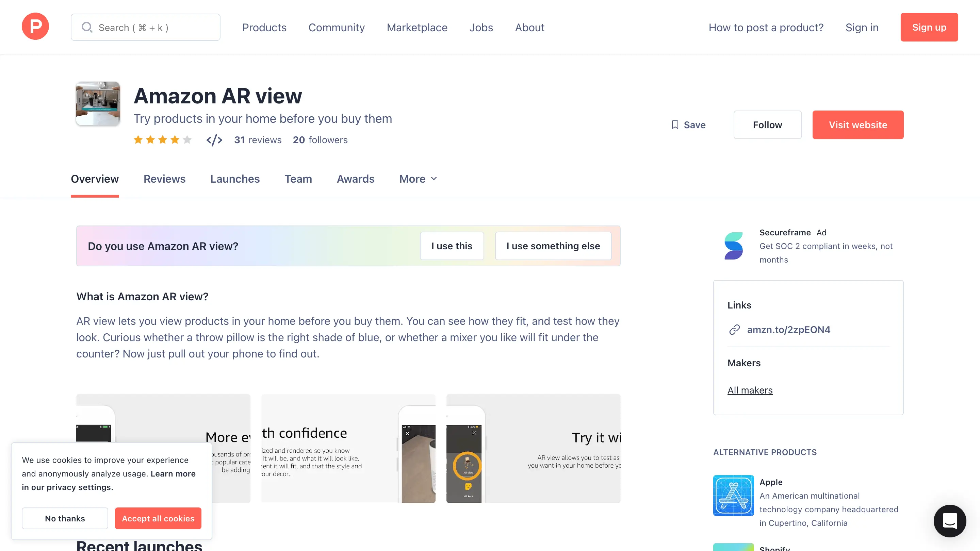Image resolution: width=980 pixels, height=551 pixels.
Task: Click the link chain icon under Links
Action: pos(734,329)
